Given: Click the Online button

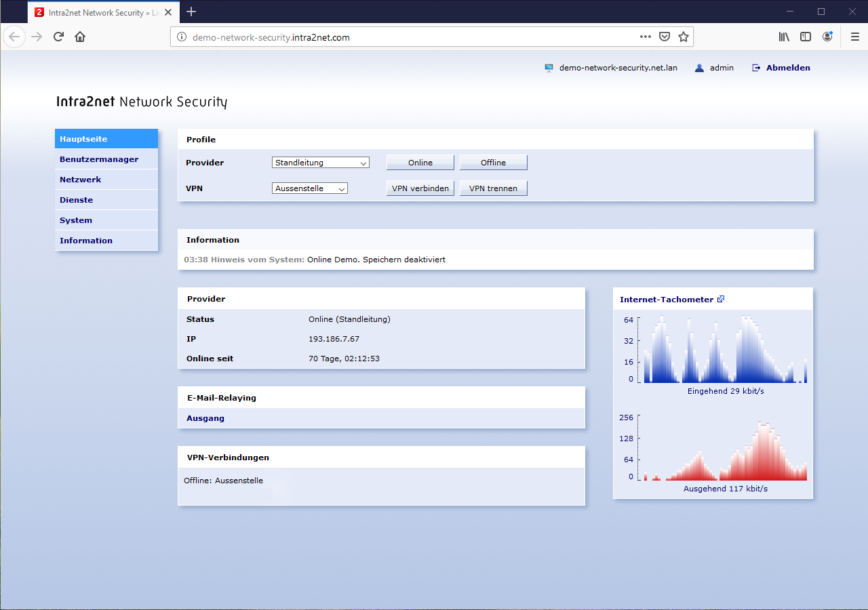Looking at the screenshot, I should pyautogui.click(x=420, y=163).
